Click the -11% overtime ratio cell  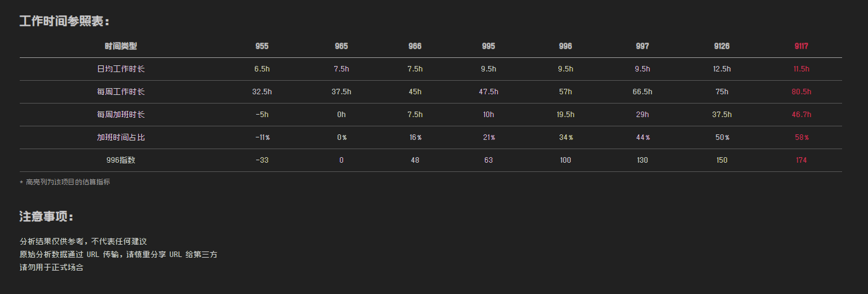[262, 137]
